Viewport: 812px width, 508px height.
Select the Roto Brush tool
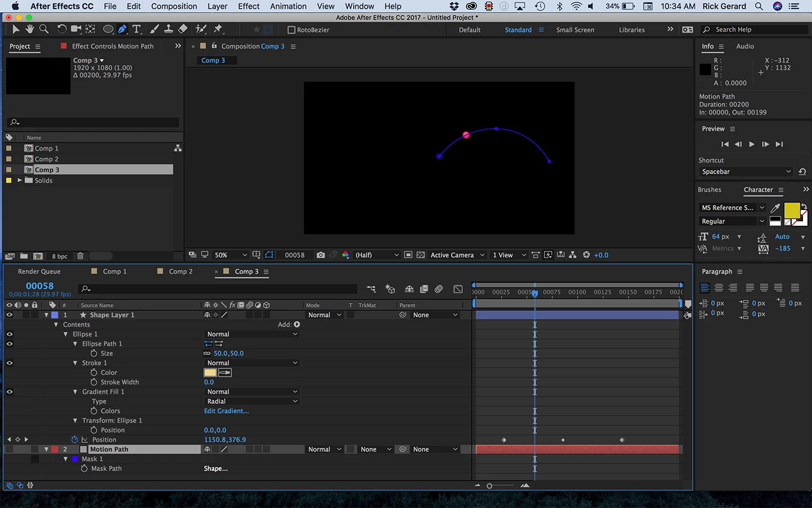click(200, 29)
